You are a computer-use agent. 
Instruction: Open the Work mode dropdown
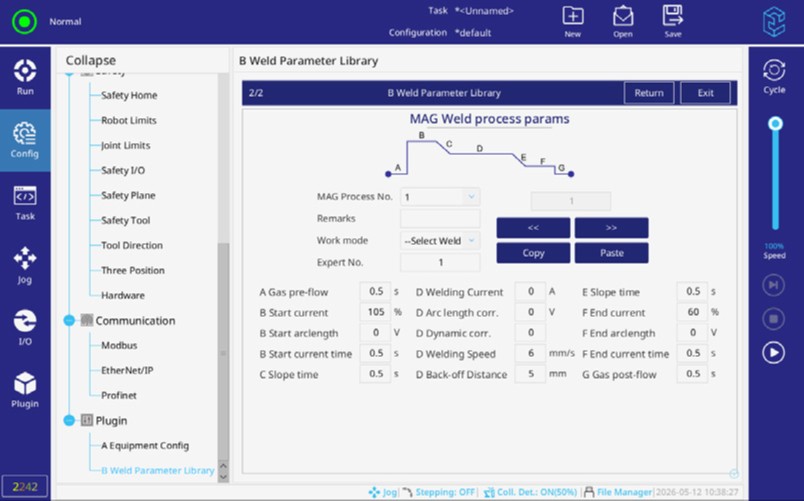pos(440,241)
